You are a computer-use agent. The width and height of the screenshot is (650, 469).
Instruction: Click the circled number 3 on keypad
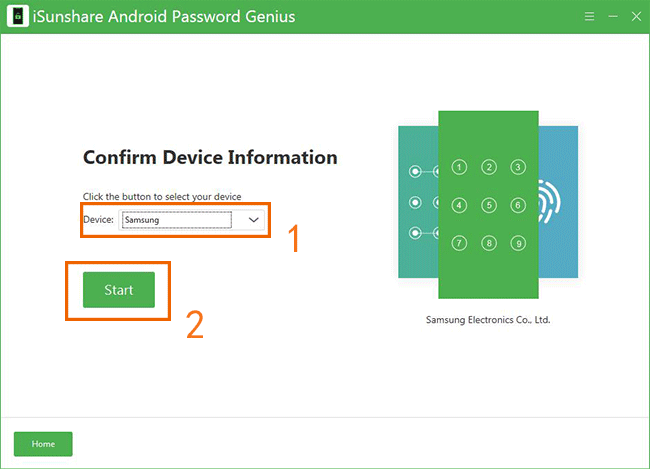coord(518,167)
